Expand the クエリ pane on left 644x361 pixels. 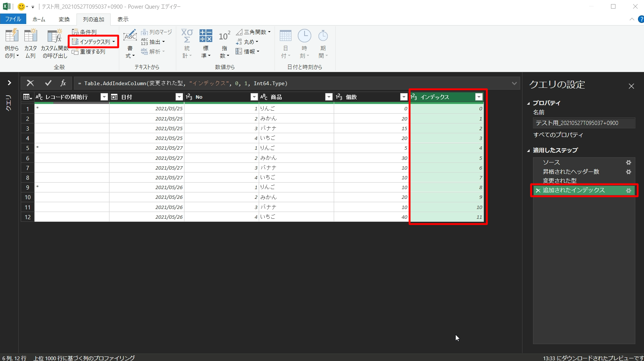click(x=9, y=83)
